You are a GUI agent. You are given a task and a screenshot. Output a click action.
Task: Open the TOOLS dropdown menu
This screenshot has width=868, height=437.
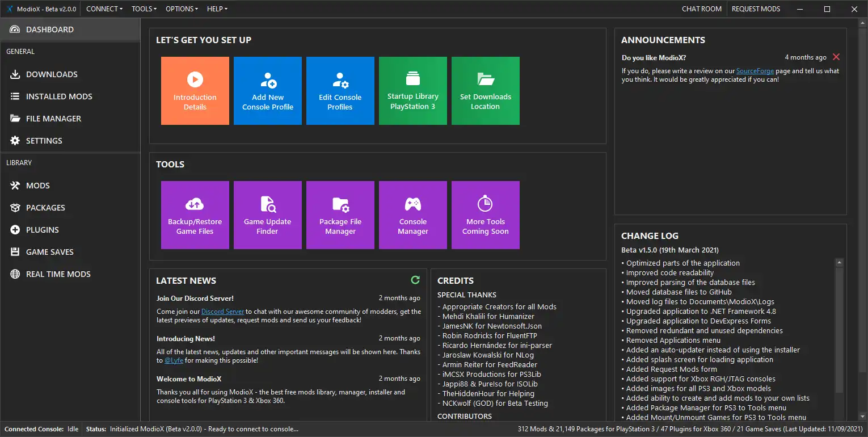[x=144, y=9]
